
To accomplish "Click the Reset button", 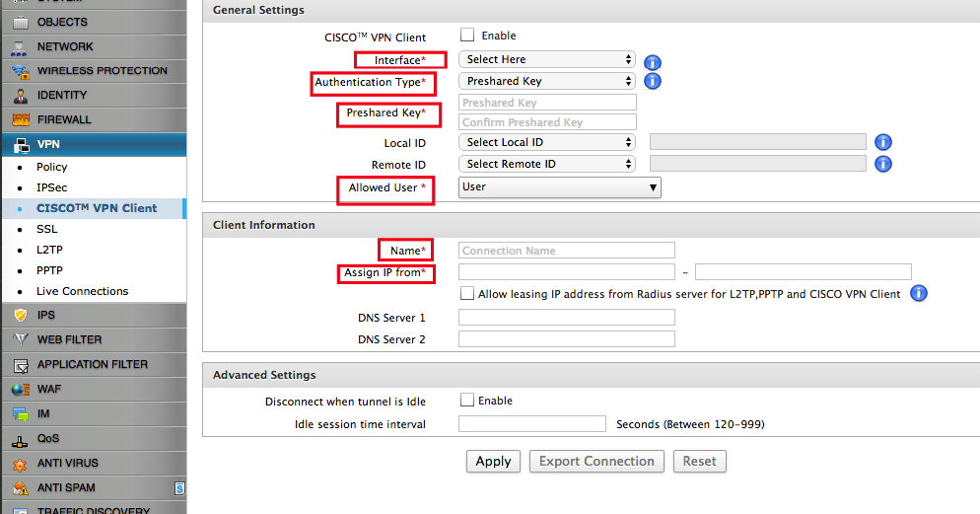I will point(699,462).
